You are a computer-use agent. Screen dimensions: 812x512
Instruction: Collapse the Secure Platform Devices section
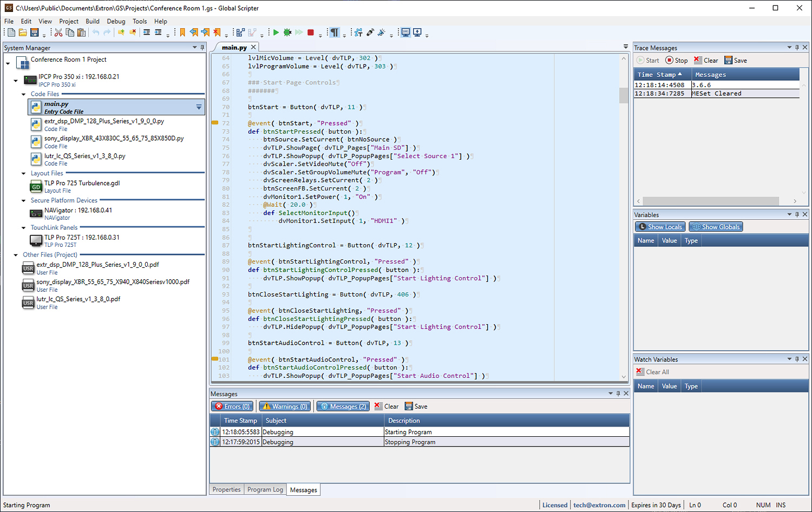23,201
